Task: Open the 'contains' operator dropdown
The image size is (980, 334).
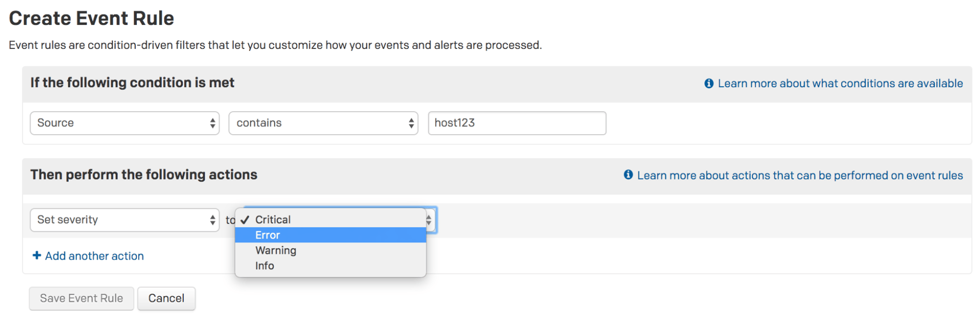Action: point(323,123)
